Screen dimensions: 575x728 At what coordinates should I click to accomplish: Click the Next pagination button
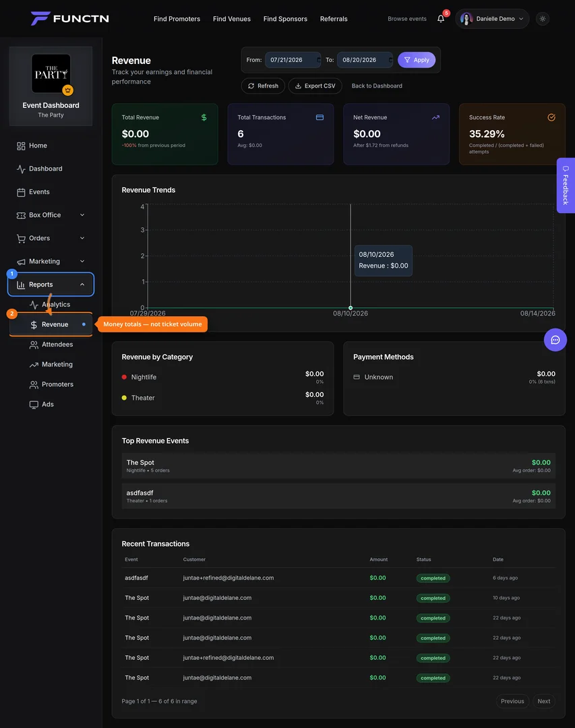[543, 702]
